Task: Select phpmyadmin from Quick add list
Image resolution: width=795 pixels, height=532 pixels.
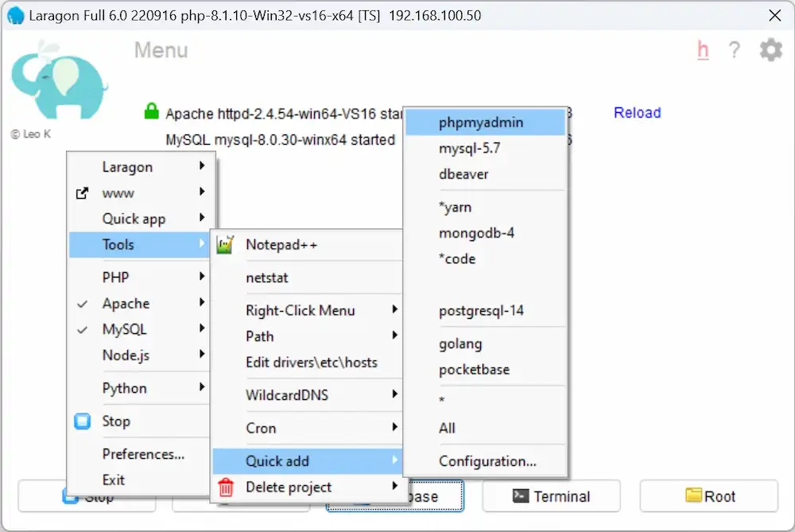Action: [x=485, y=122]
